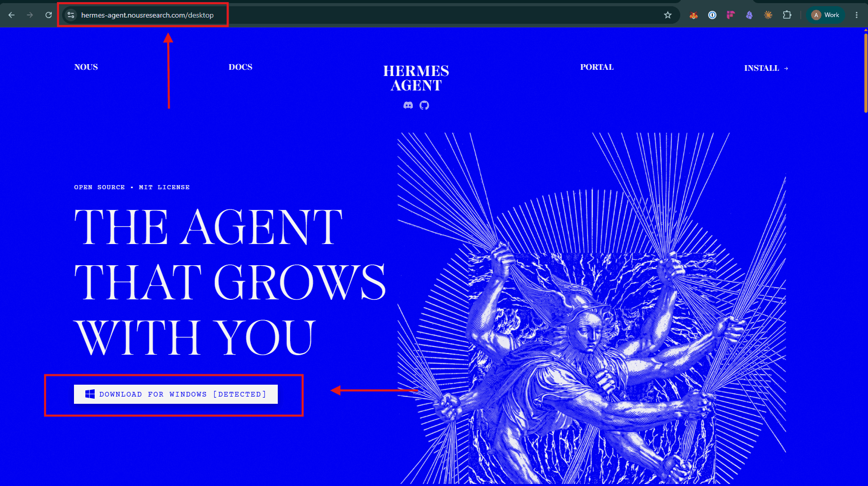The width and height of the screenshot is (868, 486).
Task: Click the 'THE AGENT THAT GROWS WITH YOU' headline
Action: coord(230,282)
